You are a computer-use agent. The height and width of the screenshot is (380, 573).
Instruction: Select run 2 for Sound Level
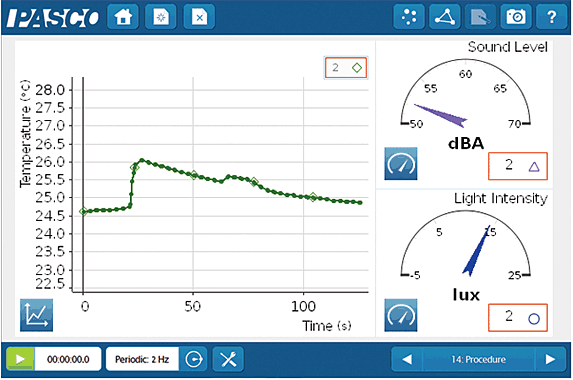coord(518,166)
